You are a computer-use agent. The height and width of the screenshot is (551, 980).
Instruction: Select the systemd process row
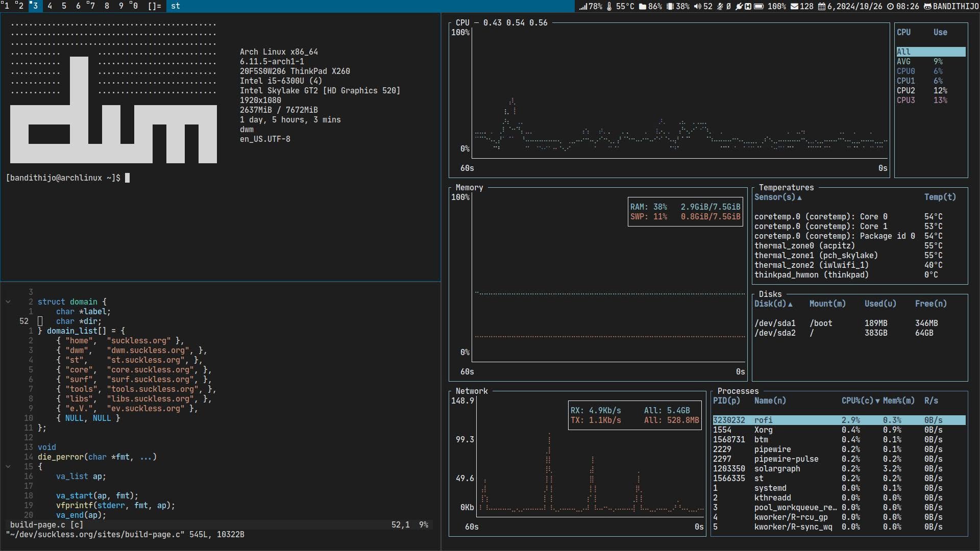[x=839, y=488]
